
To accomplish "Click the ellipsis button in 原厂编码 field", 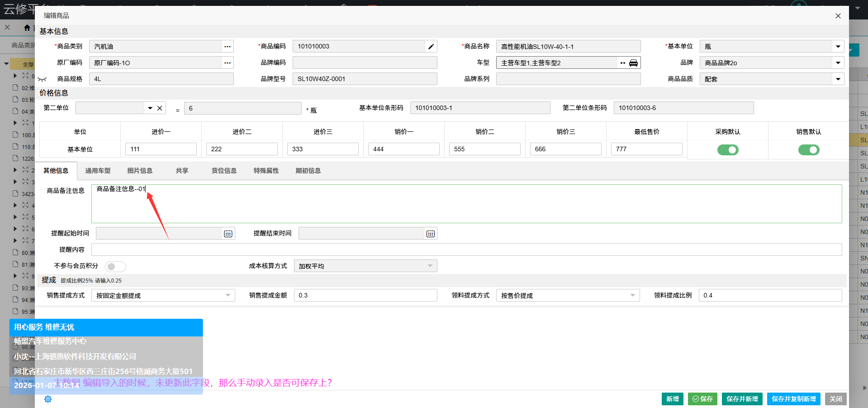I will (227, 63).
